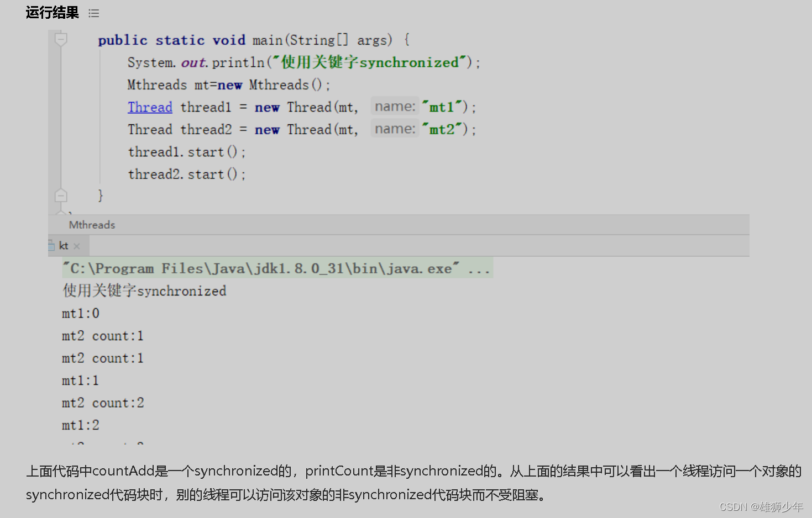This screenshot has width=812, height=518.
Task: Click the thread1.start() code line
Action: pos(186,151)
